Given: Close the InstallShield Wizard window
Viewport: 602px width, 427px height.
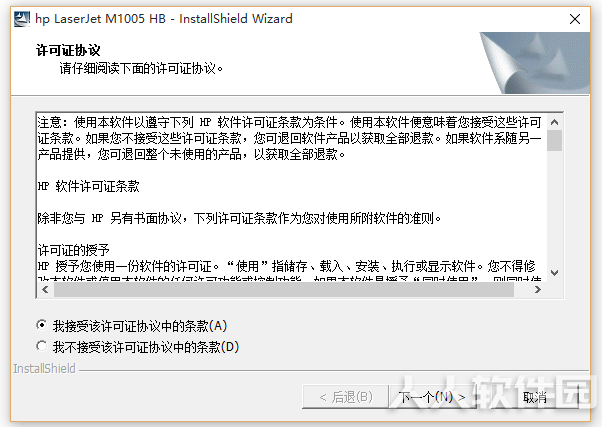Looking at the screenshot, I should point(575,19).
